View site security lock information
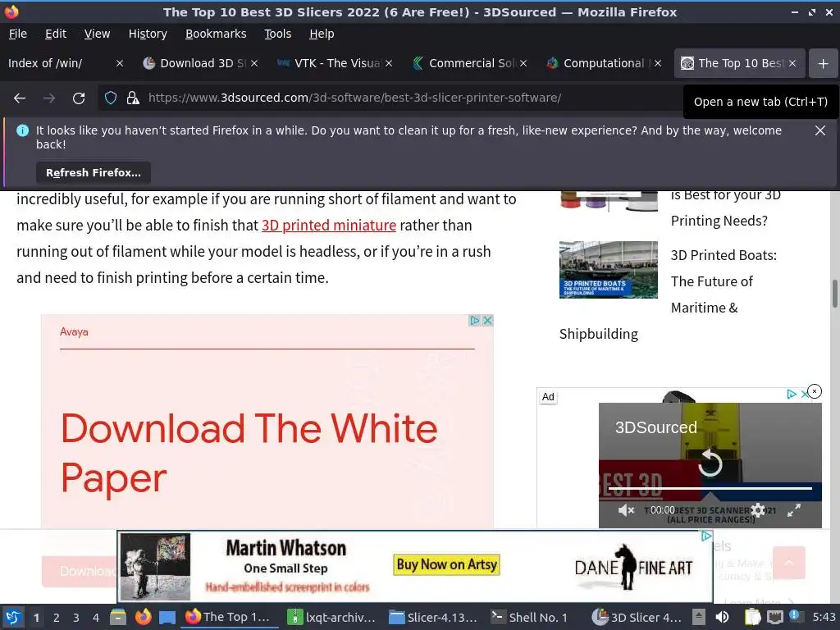840x630 pixels. pyautogui.click(x=132, y=98)
